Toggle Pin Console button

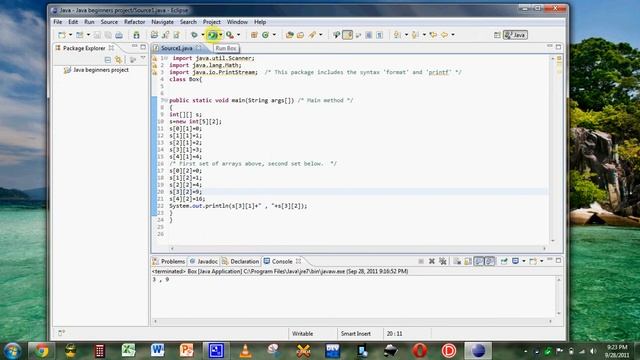tap(504, 261)
